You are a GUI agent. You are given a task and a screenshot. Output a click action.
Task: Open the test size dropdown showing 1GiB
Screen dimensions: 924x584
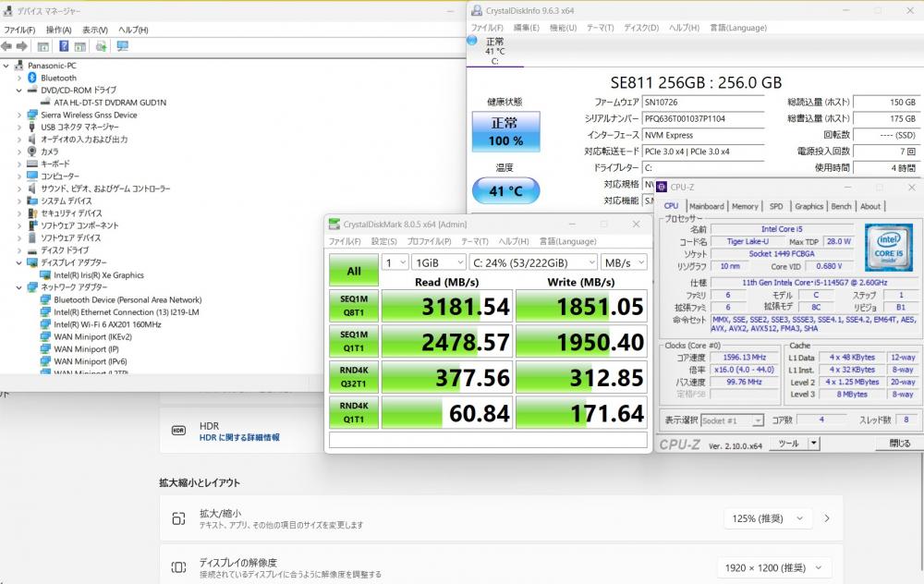[x=438, y=262]
